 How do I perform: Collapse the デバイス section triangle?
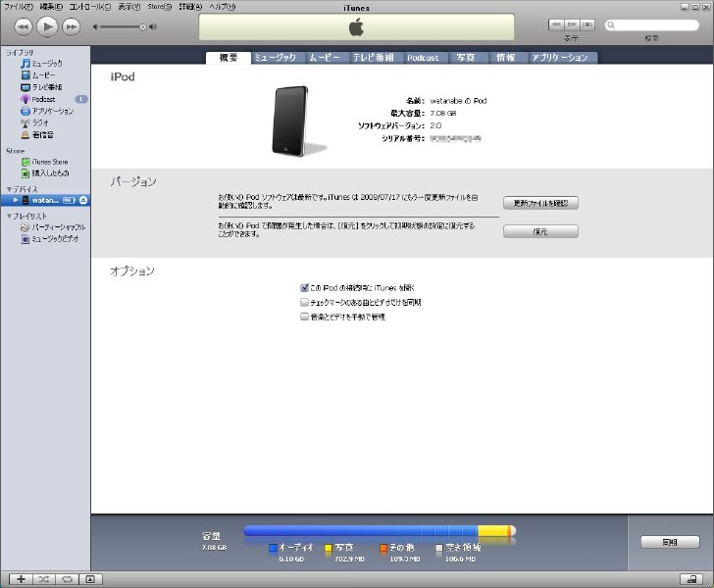(x=9, y=189)
